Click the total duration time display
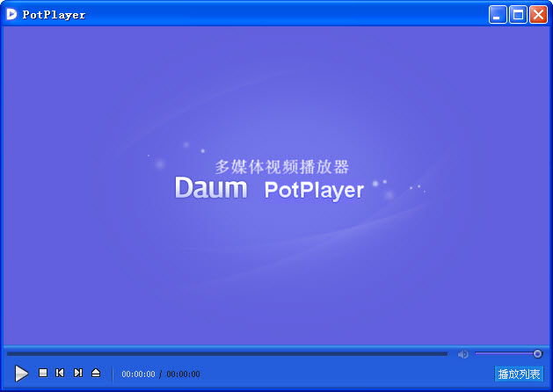Screen dimensions: 553x392 click(183, 374)
